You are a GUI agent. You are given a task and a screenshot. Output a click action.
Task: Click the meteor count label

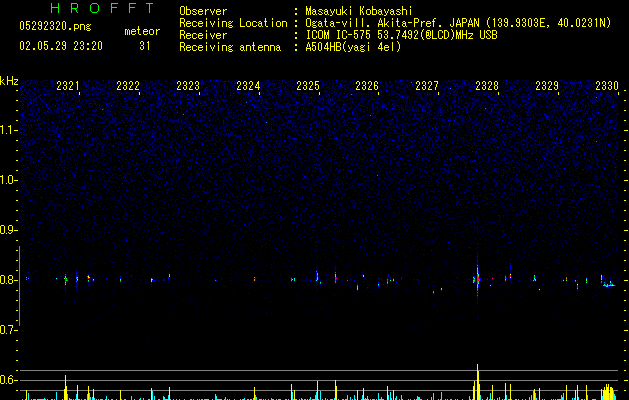coord(142,31)
